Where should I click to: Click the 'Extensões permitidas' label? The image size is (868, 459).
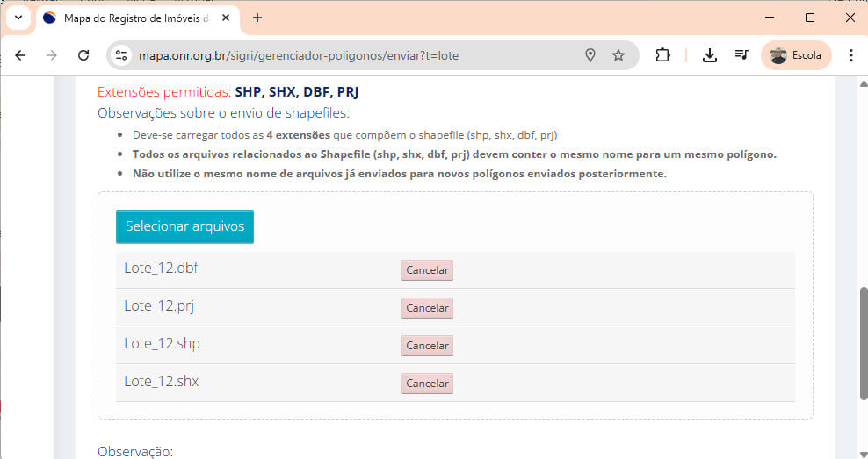(164, 92)
